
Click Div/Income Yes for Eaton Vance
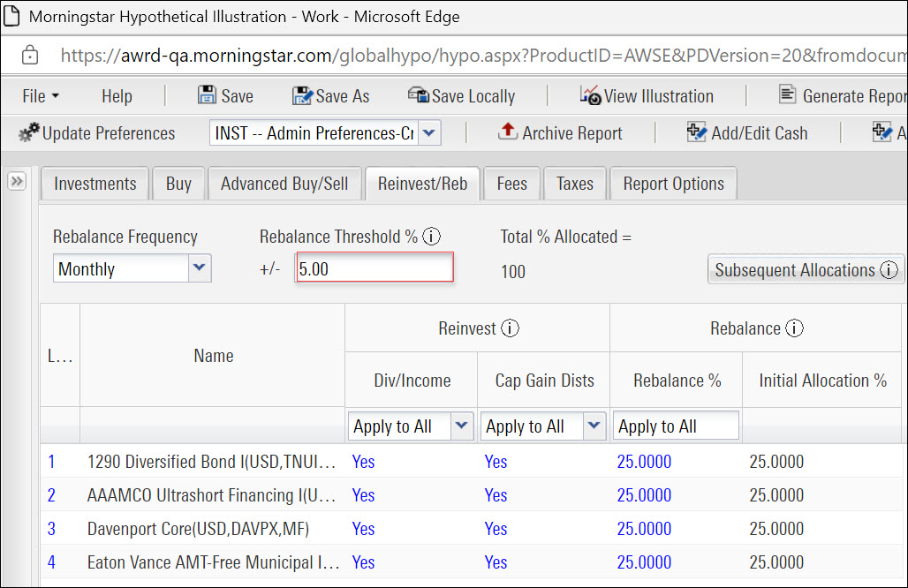363,562
